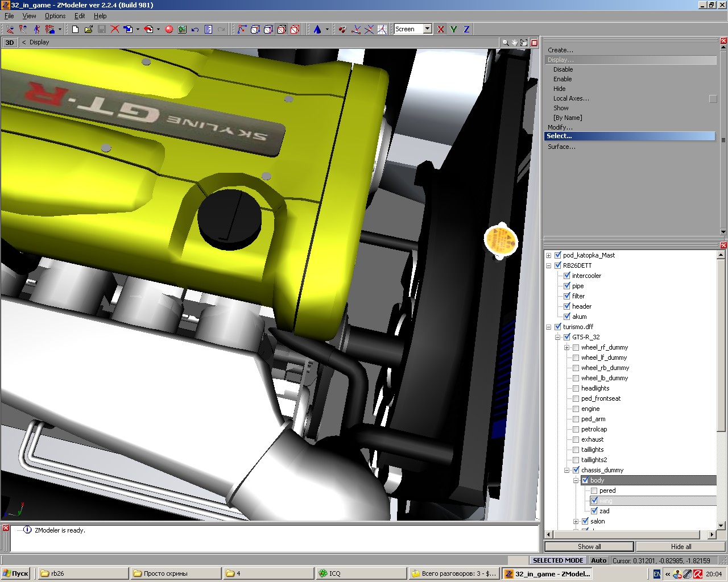
Task: Click the 3D view button
Action: click(10, 42)
